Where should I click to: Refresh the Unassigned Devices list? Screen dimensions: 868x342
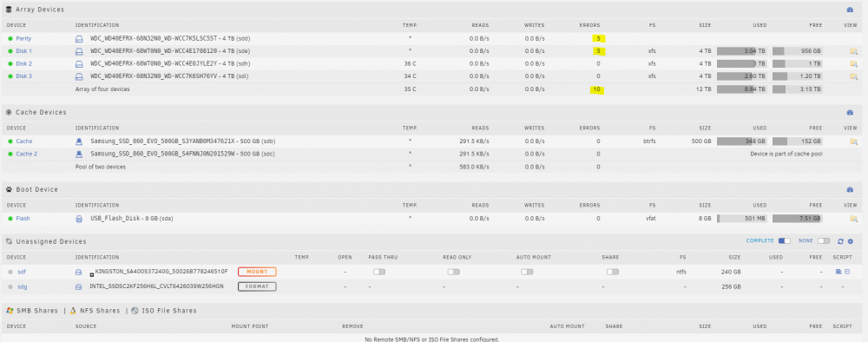pos(840,241)
